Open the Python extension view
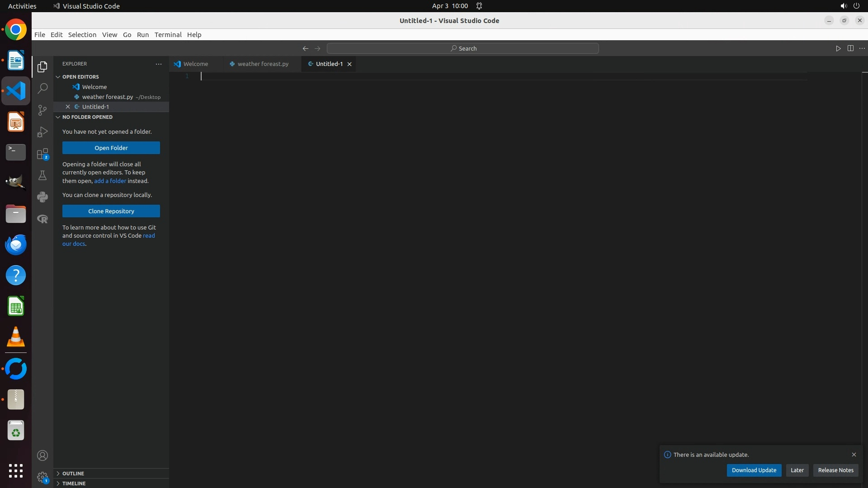This screenshot has height=488, width=868. pyautogui.click(x=42, y=197)
